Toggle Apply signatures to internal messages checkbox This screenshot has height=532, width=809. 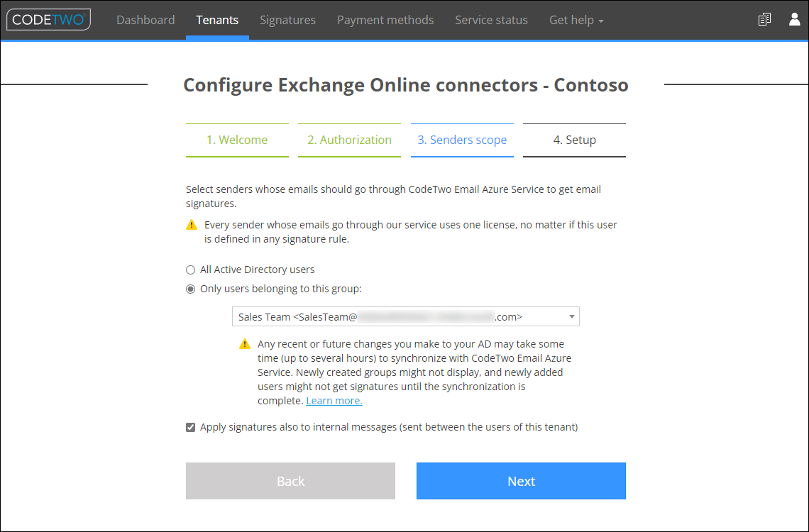coord(190,427)
